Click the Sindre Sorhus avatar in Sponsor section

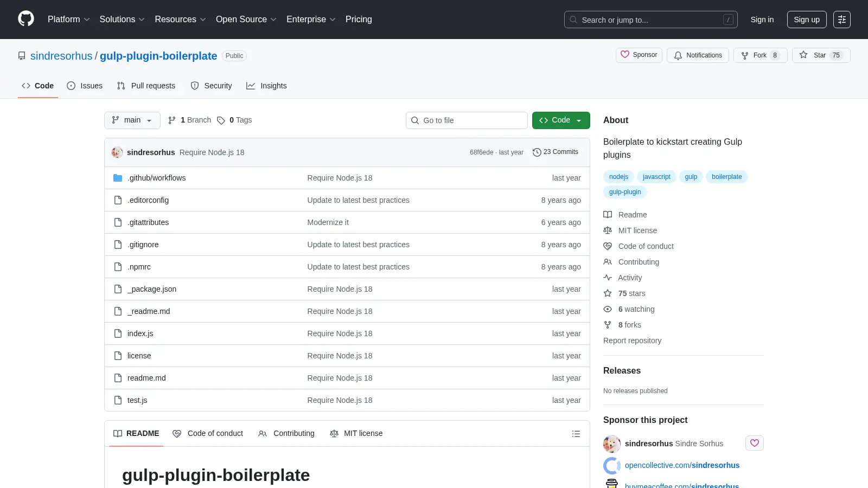(x=612, y=444)
